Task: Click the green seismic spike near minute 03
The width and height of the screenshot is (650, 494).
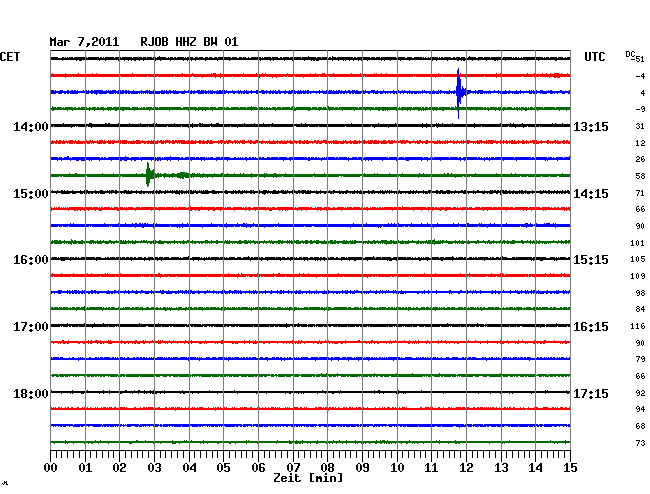Action: tap(148, 175)
